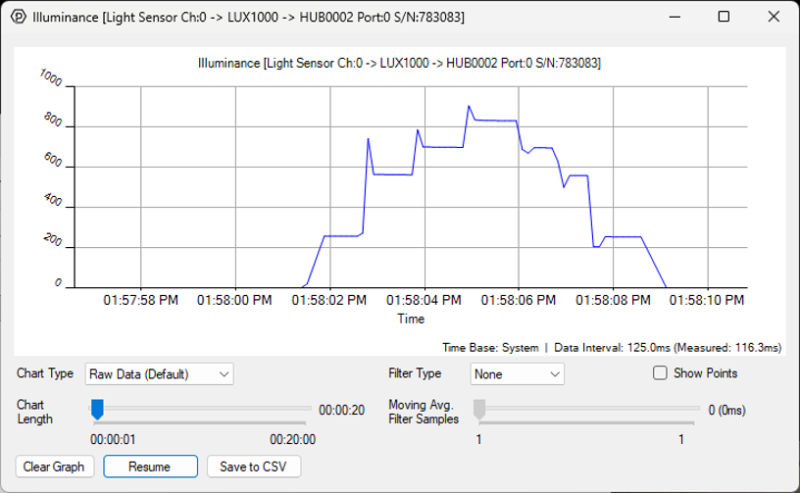Viewport: 800px width, 493px height.
Task: Maximize the Illuminance window
Action: point(723,17)
